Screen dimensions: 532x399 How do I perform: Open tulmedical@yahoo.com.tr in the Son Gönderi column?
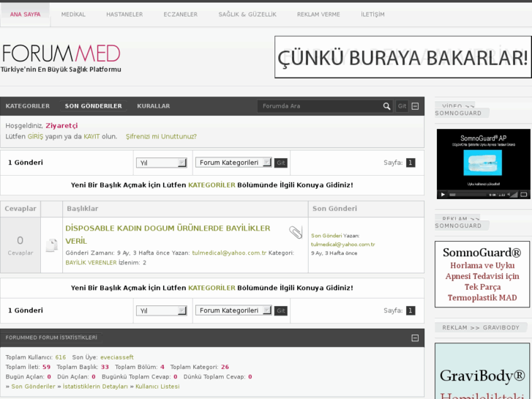(342, 244)
